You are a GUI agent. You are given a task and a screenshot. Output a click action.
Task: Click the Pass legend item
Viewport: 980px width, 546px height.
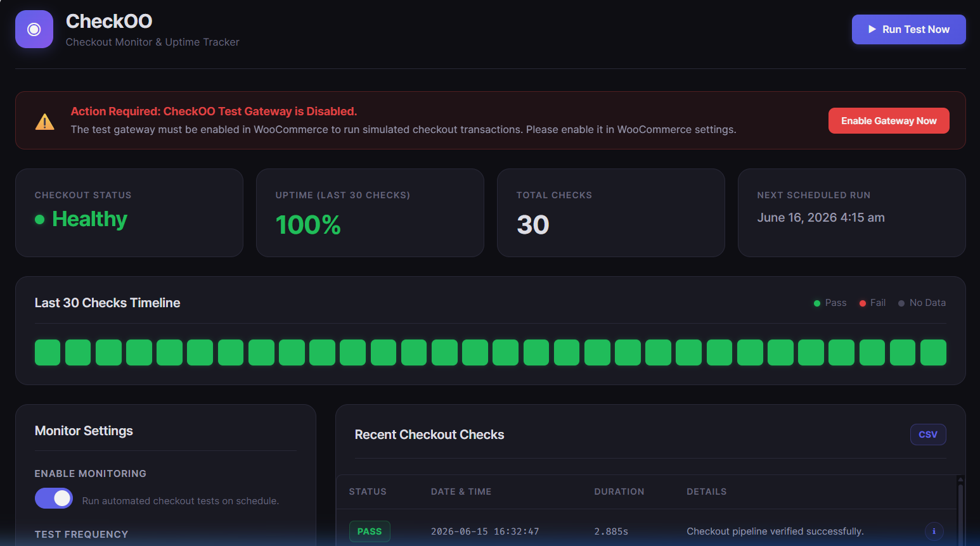[x=830, y=303]
